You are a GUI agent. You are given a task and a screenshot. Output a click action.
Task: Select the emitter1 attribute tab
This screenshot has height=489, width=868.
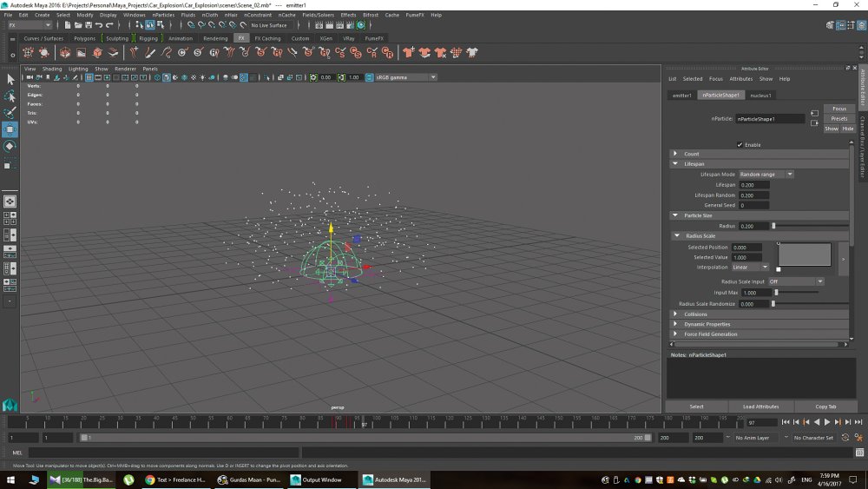point(682,96)
